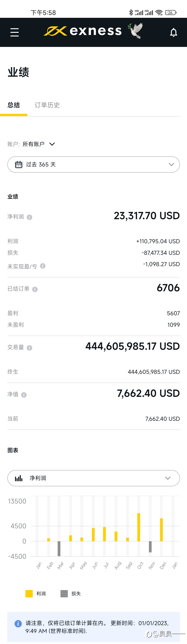
Task: Tap the notification bell icon
Action: click(x=173, y=32)
